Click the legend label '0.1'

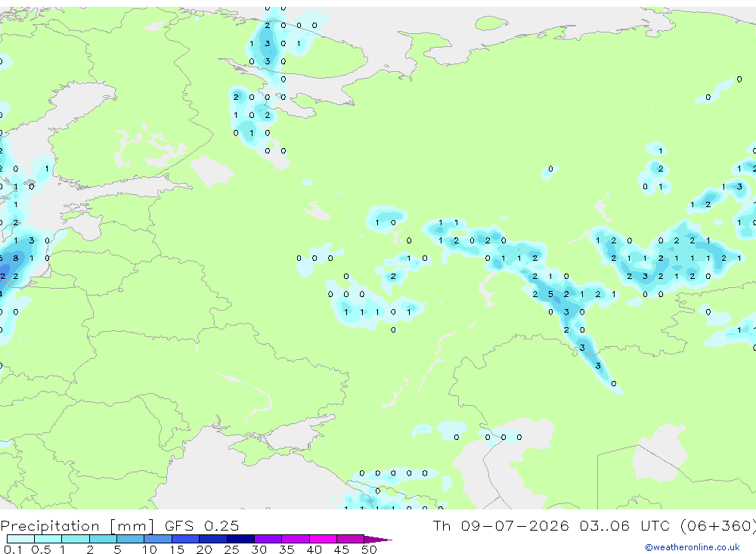pyautogui.click(x=13, y=549)
